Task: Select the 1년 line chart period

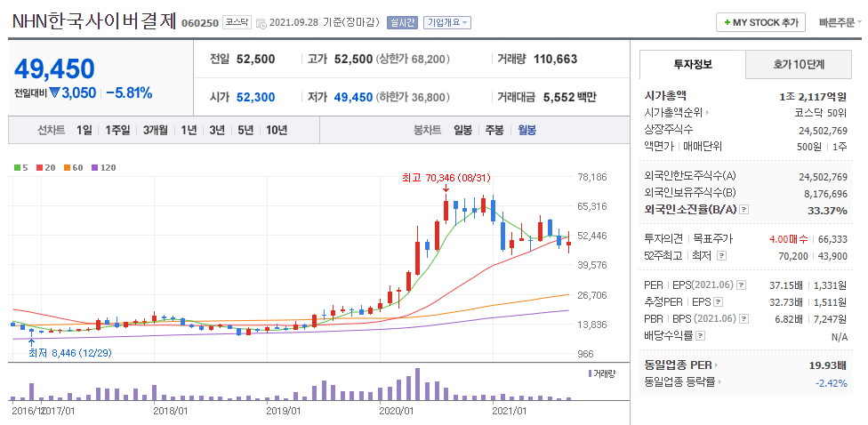Action: (x=189, y=131)
